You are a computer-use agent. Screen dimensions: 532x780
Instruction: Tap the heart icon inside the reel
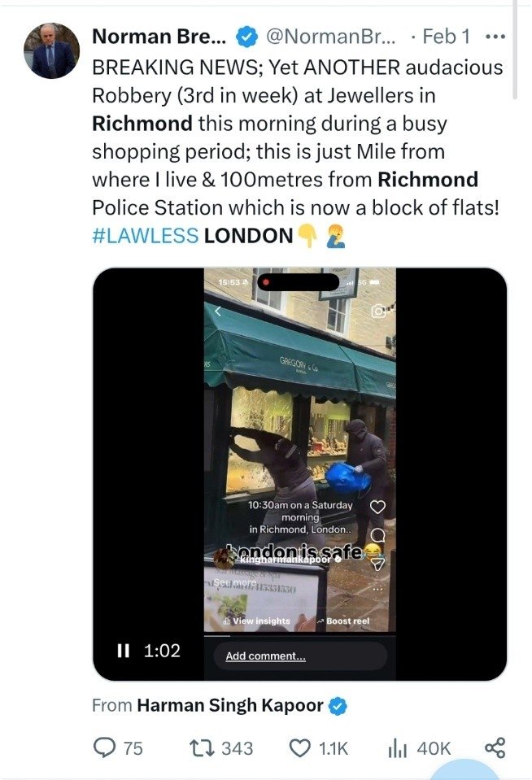coord(378,507)
